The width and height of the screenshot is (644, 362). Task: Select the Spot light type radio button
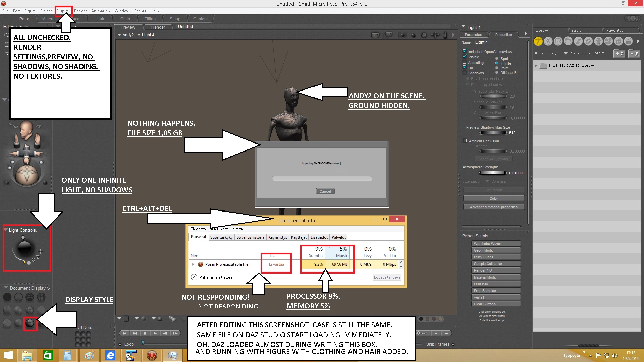coord(497,59)
